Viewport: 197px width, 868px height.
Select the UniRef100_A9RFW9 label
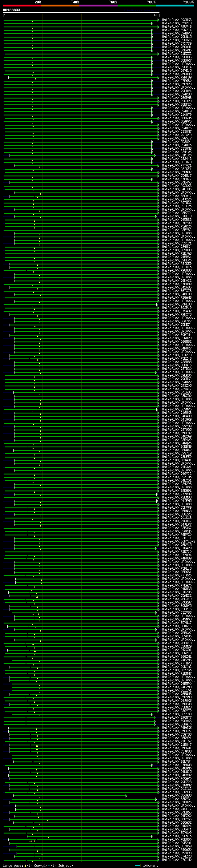point(177,78)
